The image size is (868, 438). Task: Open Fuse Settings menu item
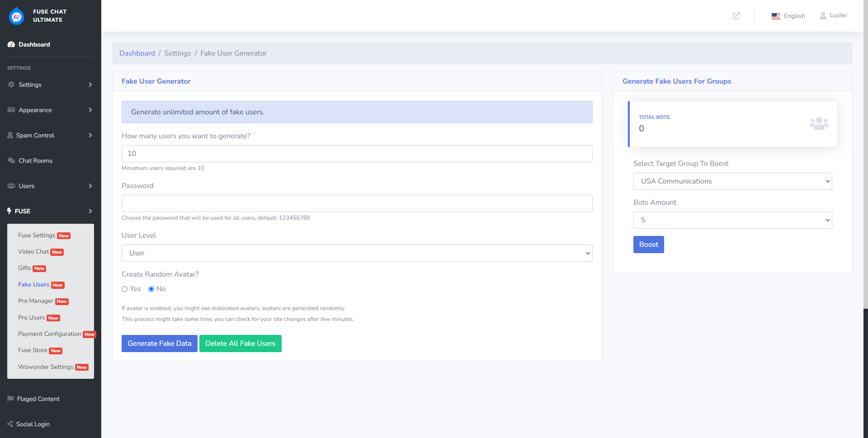pos(44,235)
